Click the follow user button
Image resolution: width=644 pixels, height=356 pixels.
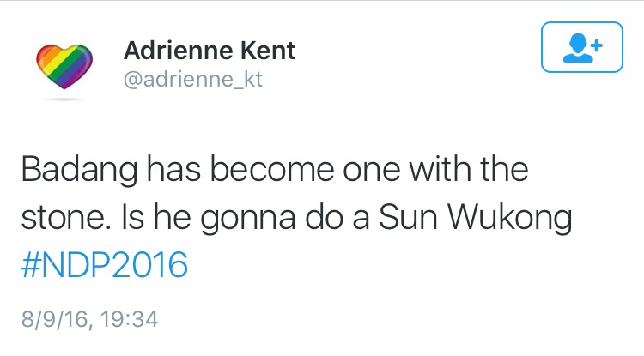581,47
